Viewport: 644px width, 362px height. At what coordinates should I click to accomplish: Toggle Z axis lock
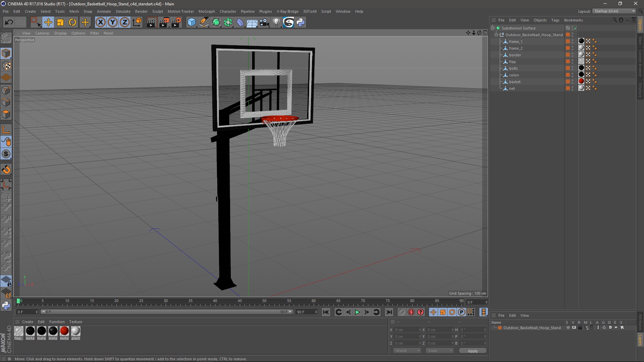point(125,22)
